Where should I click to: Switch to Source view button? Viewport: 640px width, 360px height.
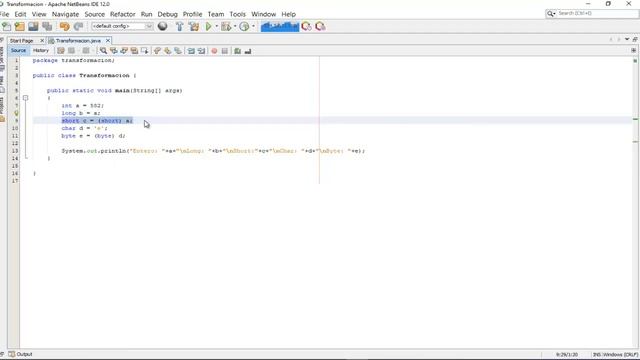(x=18, y=51)
